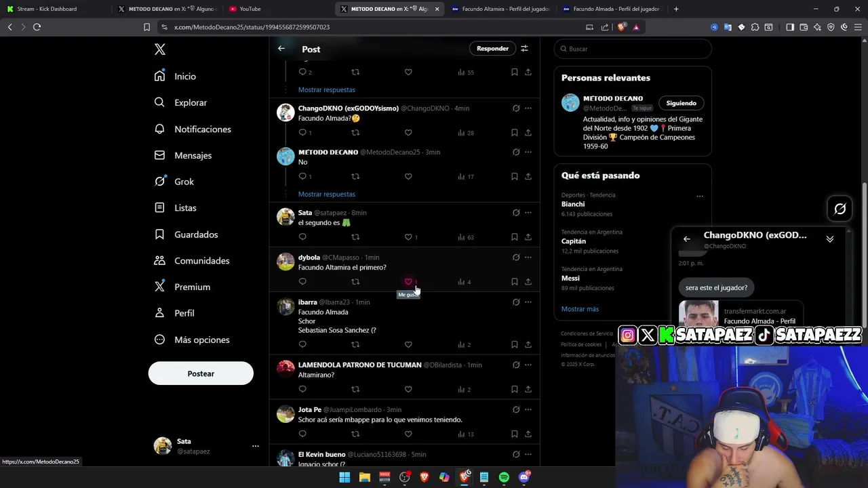The height and width of the screenshot is (488, 868).
Task: Bookmark METODO DECANO's 'No' reply
Action: (515, 177)
